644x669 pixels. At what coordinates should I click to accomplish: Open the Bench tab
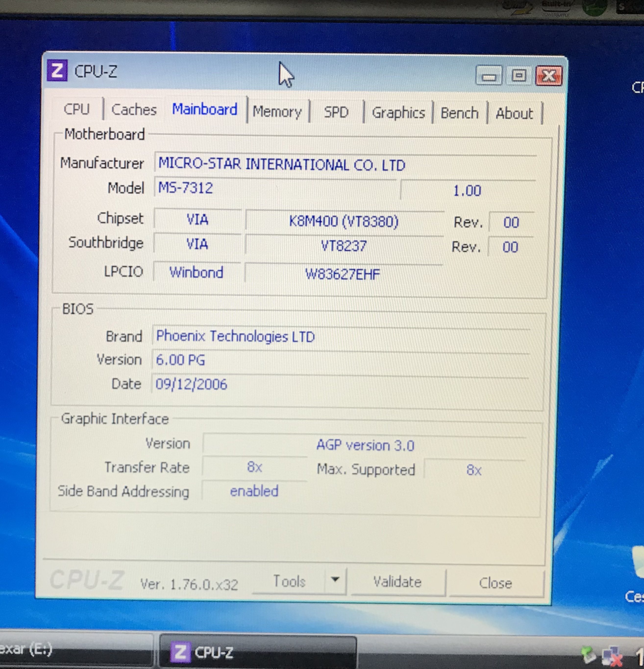click(459, 113)
